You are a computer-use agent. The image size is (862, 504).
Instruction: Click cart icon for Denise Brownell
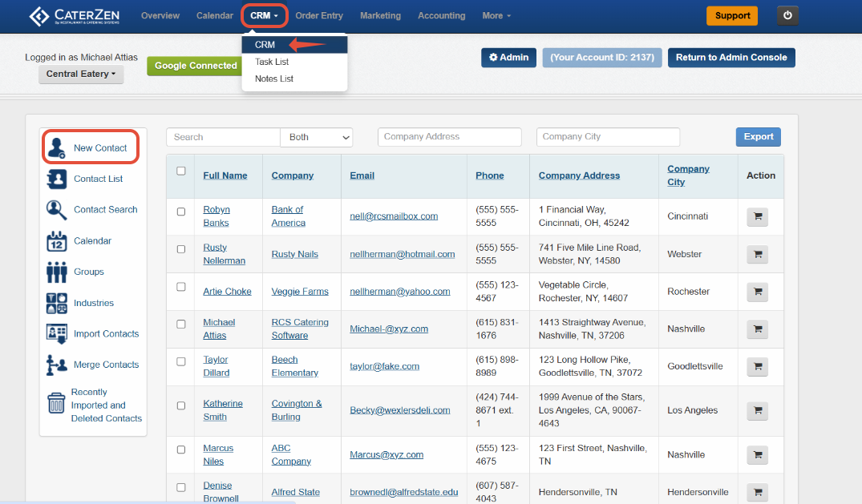tap(758, 493)
